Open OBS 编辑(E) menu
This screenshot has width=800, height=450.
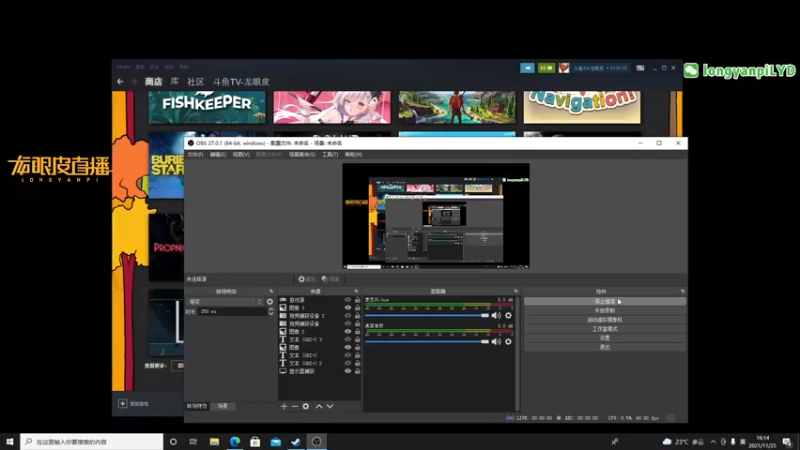[218, 155]
